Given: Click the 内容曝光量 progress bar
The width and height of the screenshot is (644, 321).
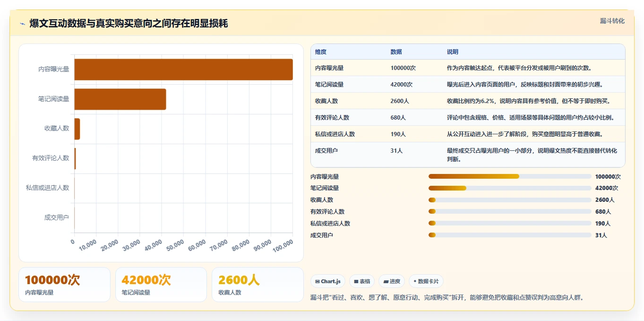Looking at the screenshot, I should pyautogui.click(x=510, y=176).
